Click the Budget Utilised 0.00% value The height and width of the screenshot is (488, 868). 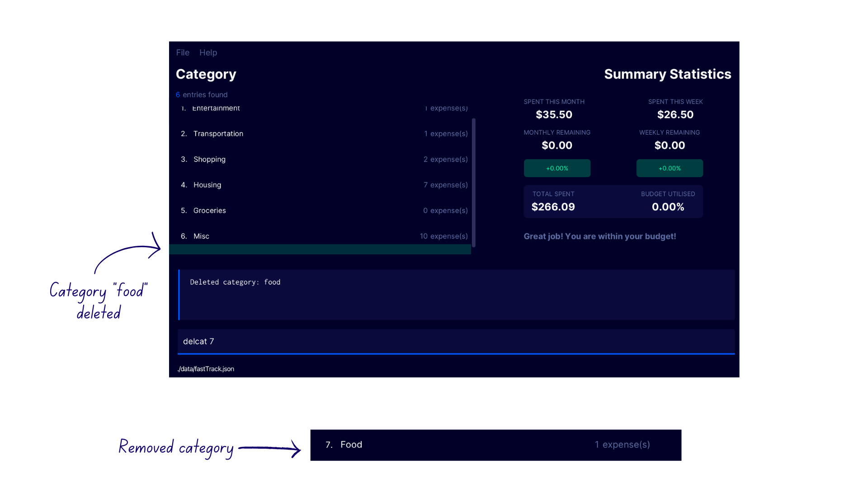point(668,207)
